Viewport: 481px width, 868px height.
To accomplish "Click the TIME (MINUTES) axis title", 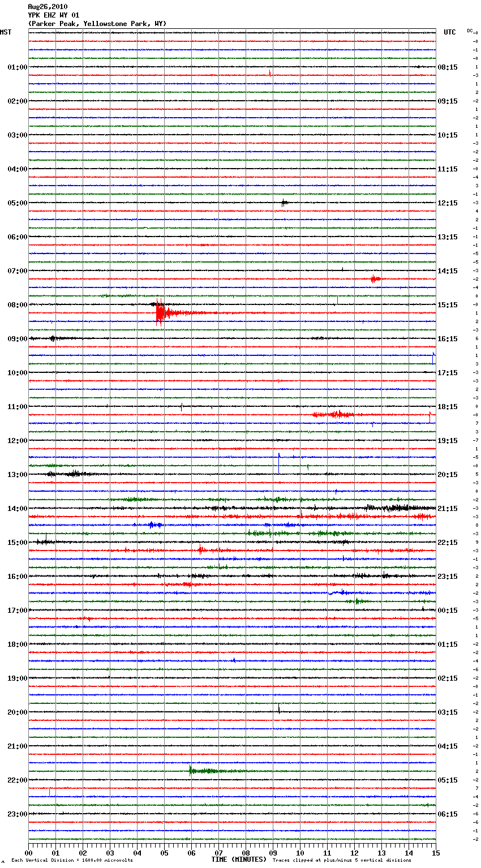I will coord(239,860).
